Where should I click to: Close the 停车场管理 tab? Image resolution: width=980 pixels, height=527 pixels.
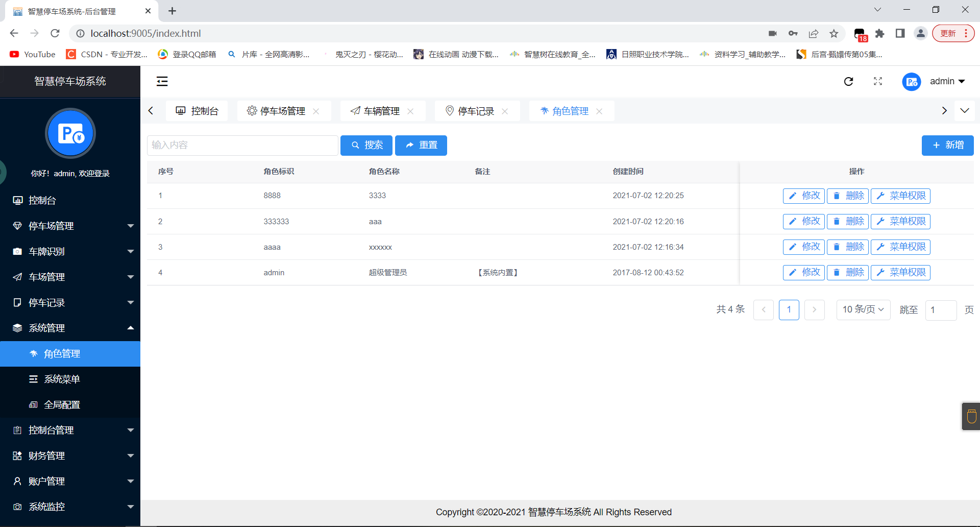(316, 111)
